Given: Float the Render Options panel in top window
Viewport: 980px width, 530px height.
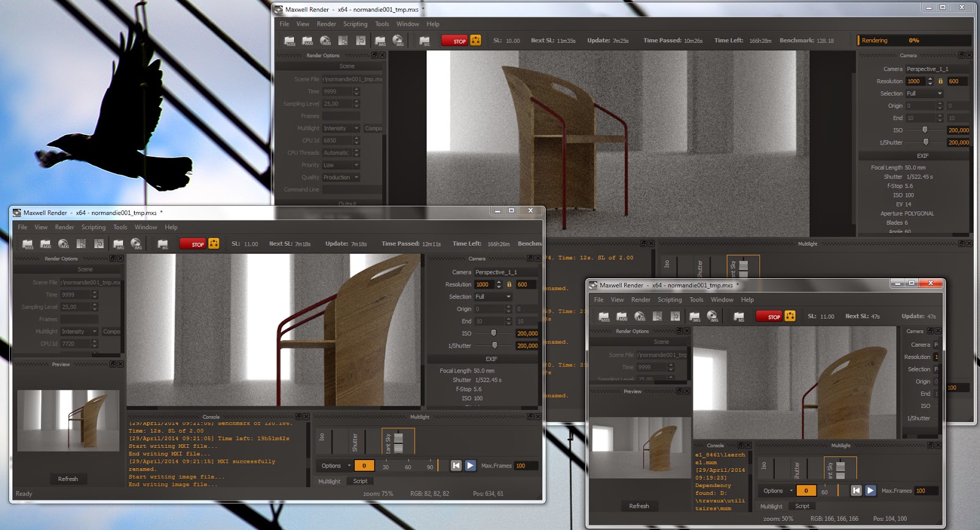Looking at the screenshot, I should point(374,55).
